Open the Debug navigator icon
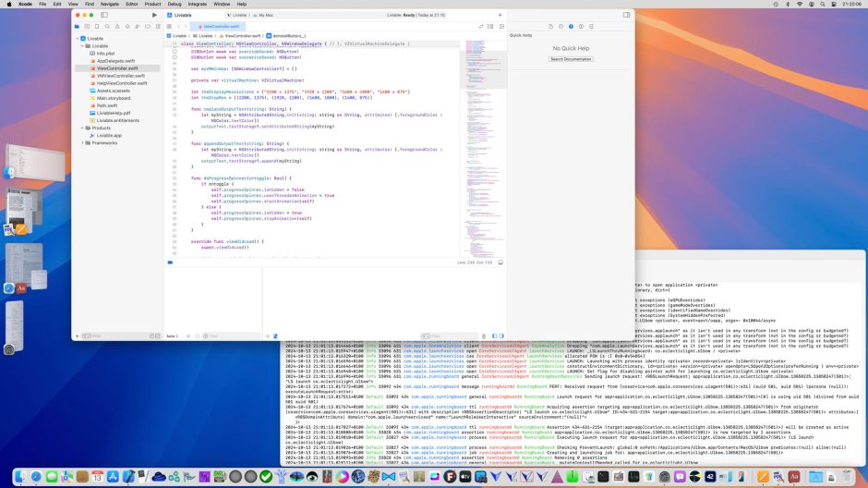 click(x=138, y=26)
